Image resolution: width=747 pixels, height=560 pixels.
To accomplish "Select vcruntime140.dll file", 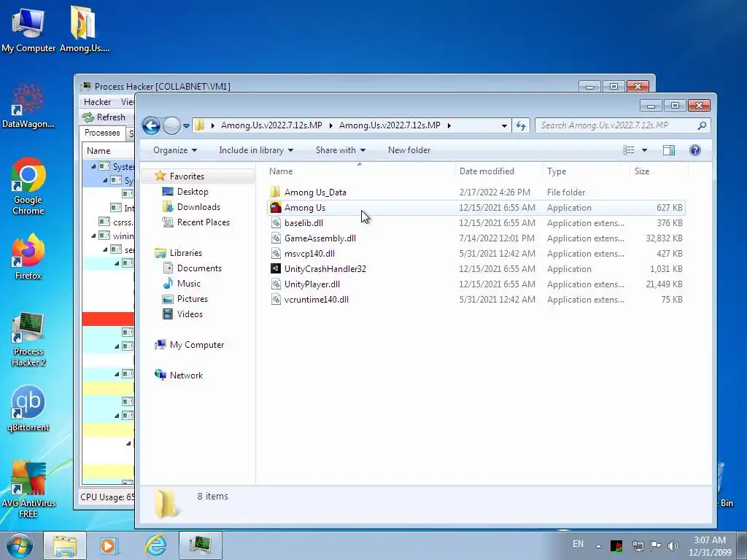I will click(476, 299).
